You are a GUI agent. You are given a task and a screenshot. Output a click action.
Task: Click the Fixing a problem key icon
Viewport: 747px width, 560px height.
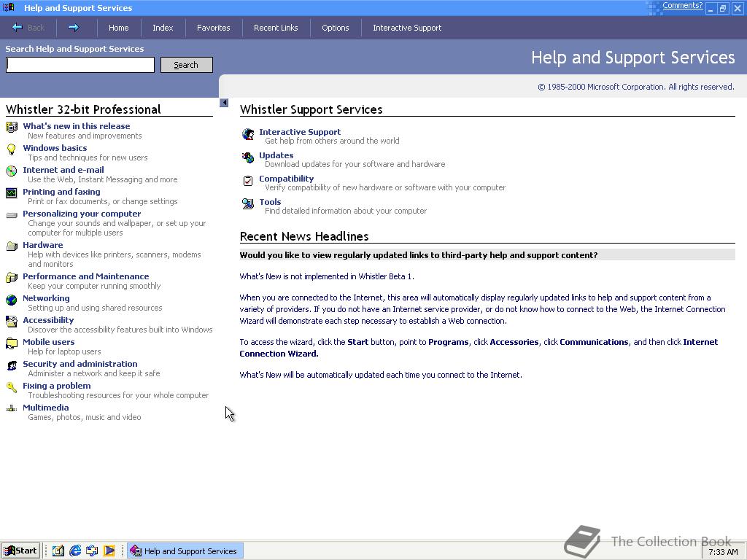[x=12, y=386]
